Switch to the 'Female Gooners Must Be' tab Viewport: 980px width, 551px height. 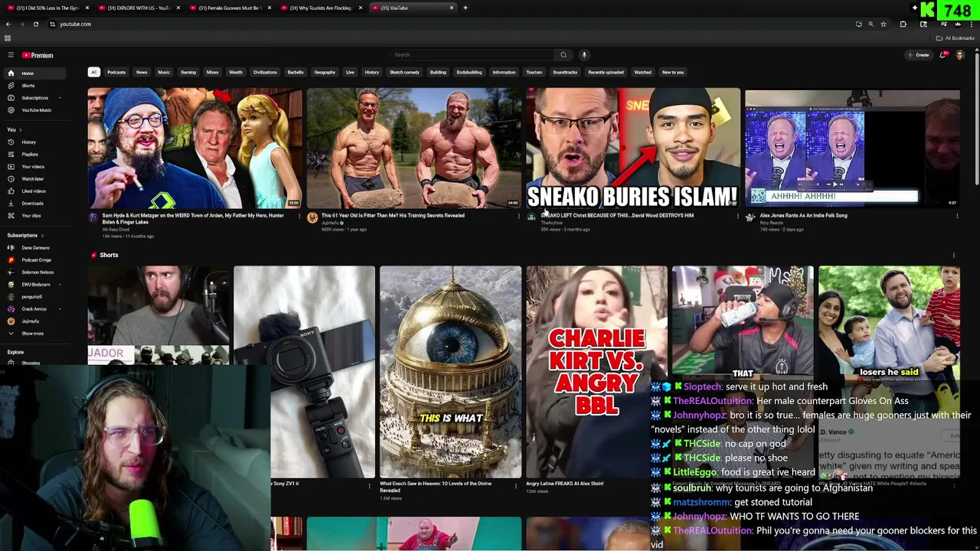[x=230, y=8]
